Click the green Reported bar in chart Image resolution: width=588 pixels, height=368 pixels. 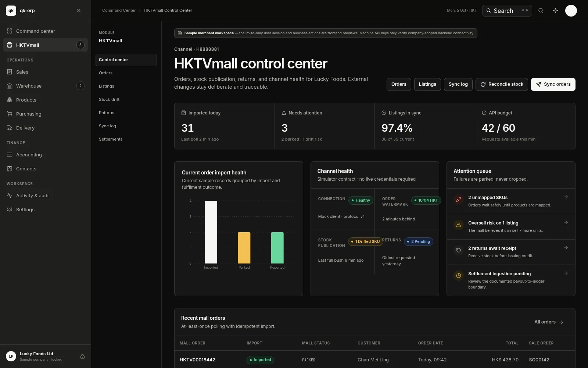(x=277, y=248)
